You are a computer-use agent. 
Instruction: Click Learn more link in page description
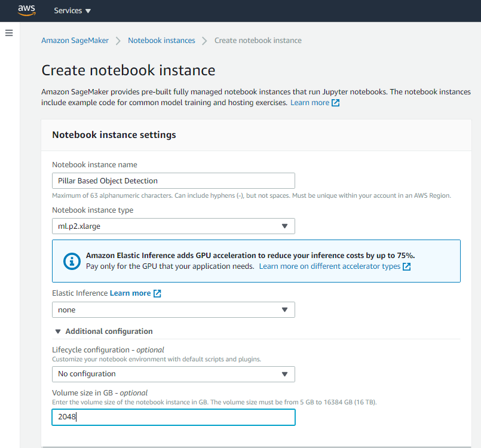tap(310, 103)
